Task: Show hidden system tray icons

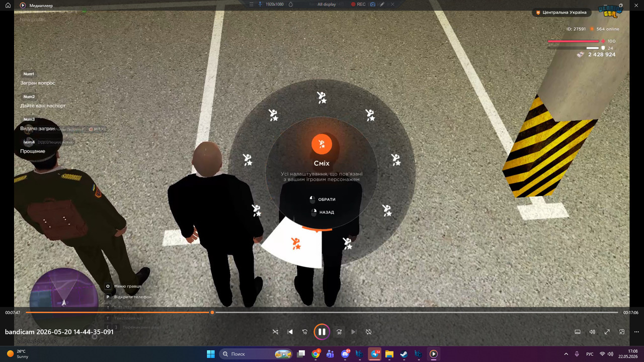Action: point(566,354)
